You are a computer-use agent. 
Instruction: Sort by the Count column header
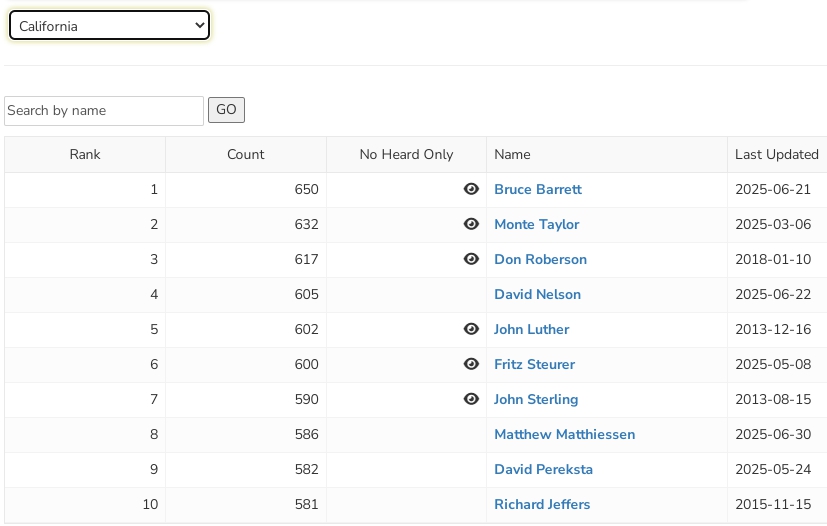(x=245, y=154)
